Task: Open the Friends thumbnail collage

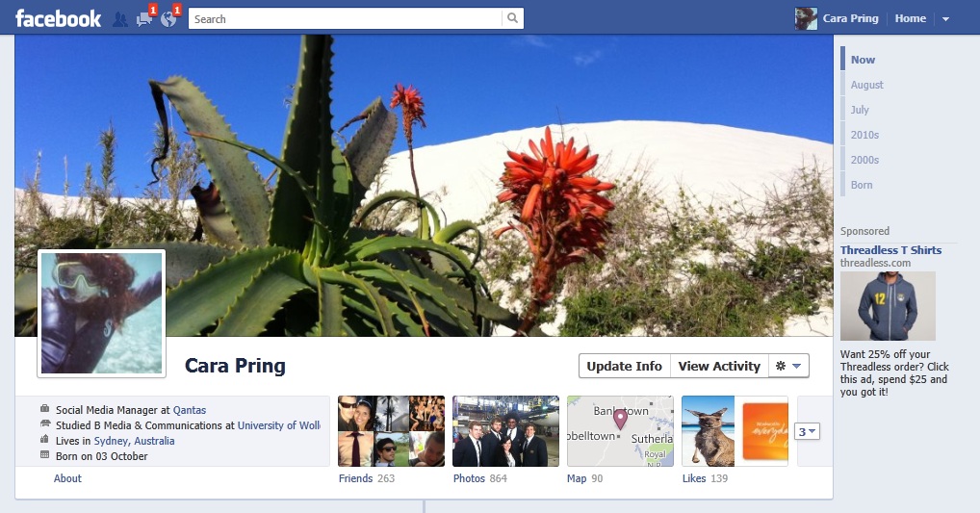Action: tap(391, 431)
